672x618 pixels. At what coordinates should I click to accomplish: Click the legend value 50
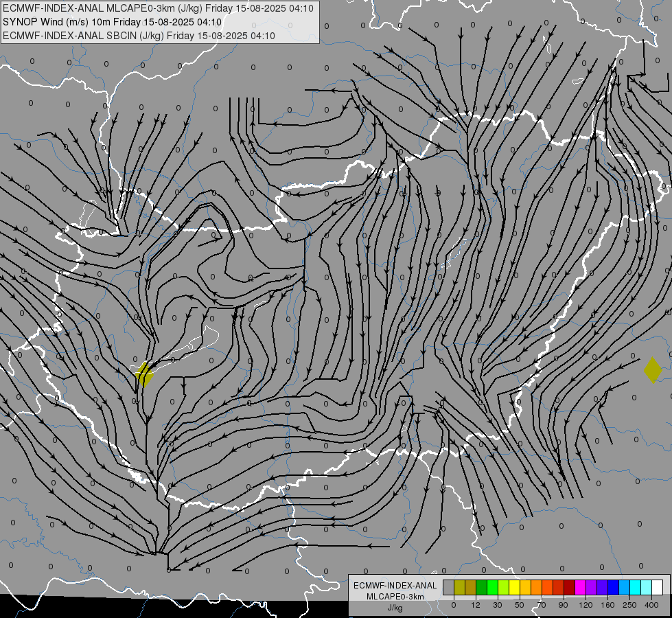pos(520,605)
